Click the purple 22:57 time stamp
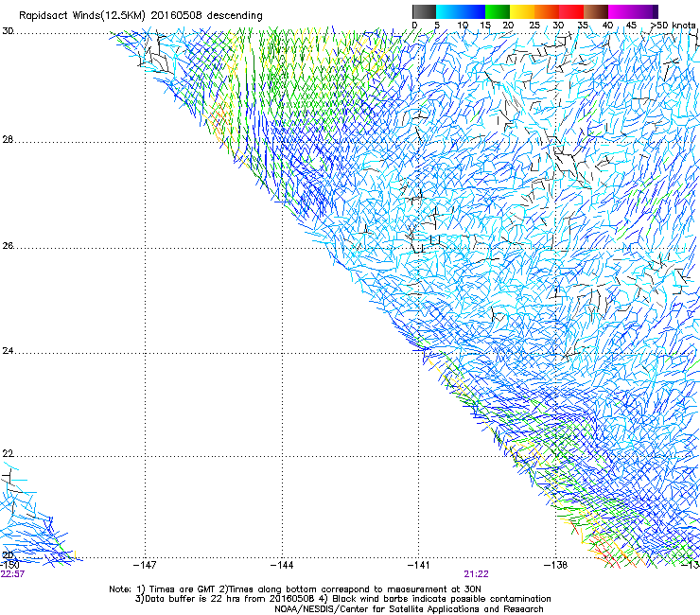The image size is (700, 615). tap(12, 574)
